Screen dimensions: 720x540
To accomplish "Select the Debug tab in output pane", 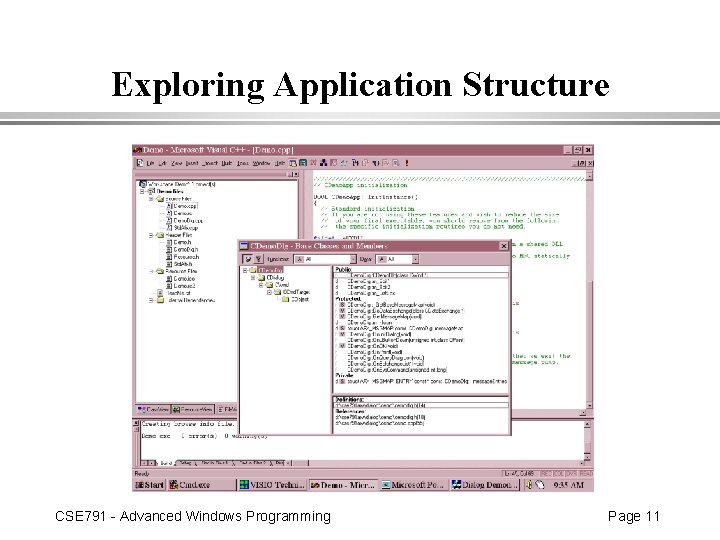I will (x=186, y=463).
